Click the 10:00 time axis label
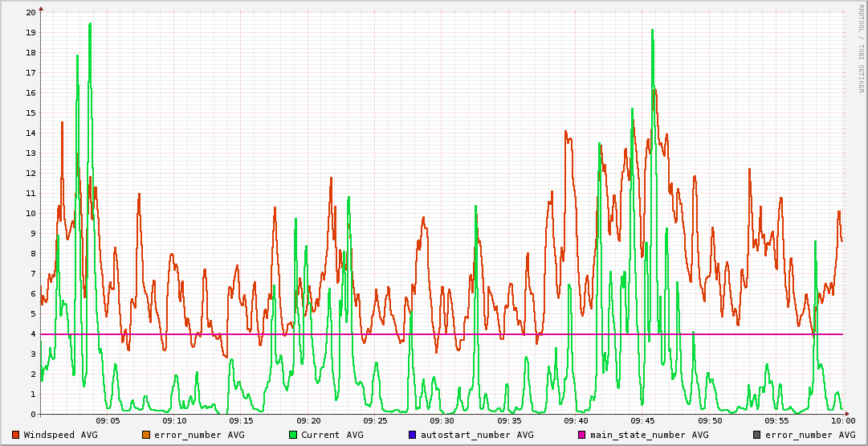Viewport: 868px width, 446px height. [842, 422]
